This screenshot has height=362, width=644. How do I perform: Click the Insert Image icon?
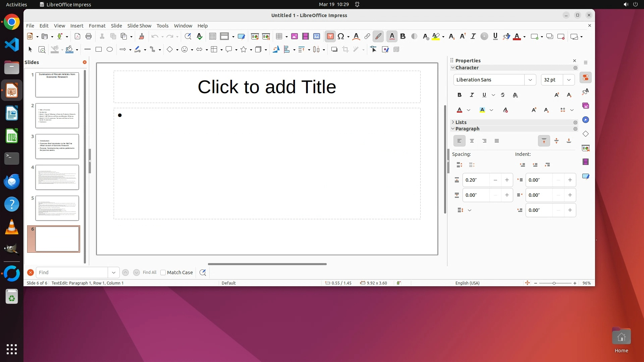(294, 37)
